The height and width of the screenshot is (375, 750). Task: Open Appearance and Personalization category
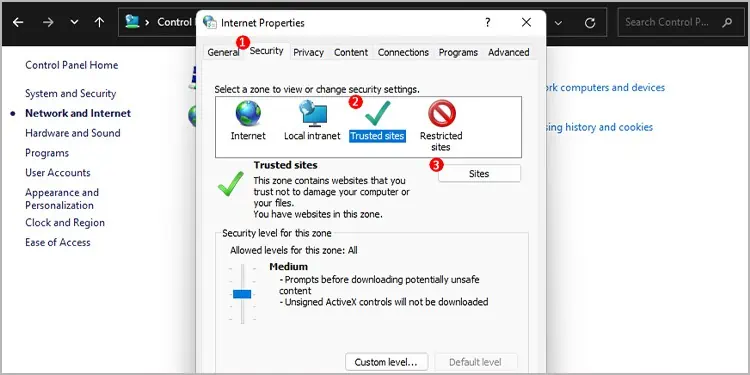coord(62,199)
